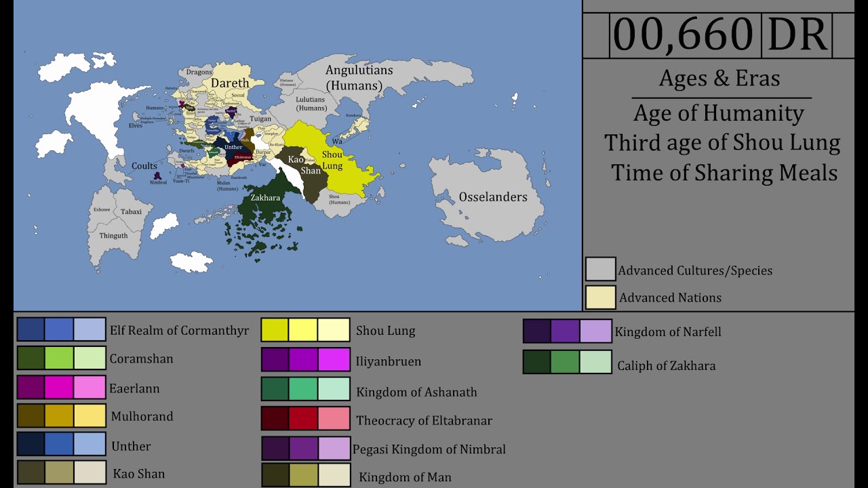Click the medium green Kingdom of Ashanath swatch
868x488 pixels.
click(304, 389)
